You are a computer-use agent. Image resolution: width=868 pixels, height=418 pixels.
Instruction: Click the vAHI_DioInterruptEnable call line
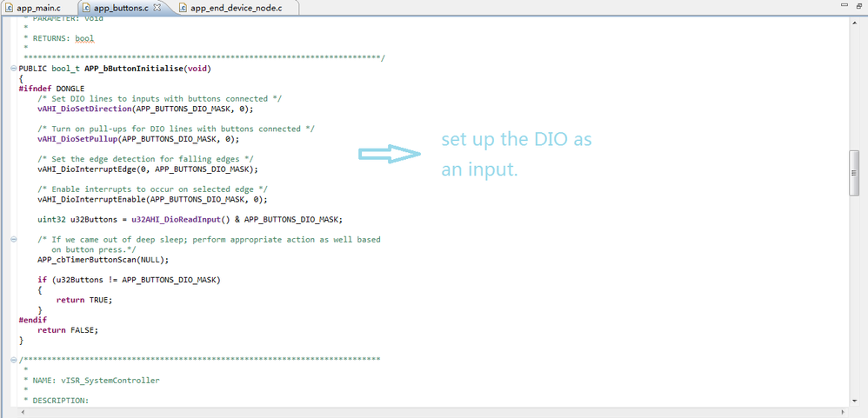152,199
